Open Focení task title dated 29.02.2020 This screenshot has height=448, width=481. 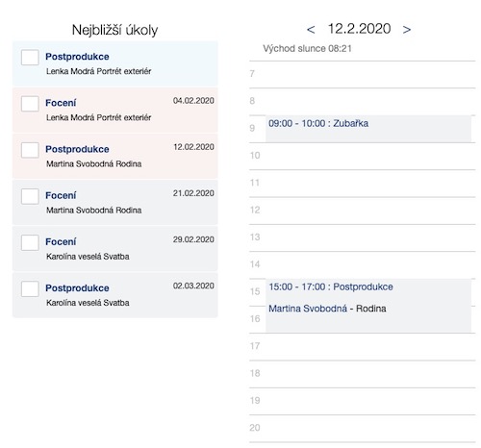61,242
